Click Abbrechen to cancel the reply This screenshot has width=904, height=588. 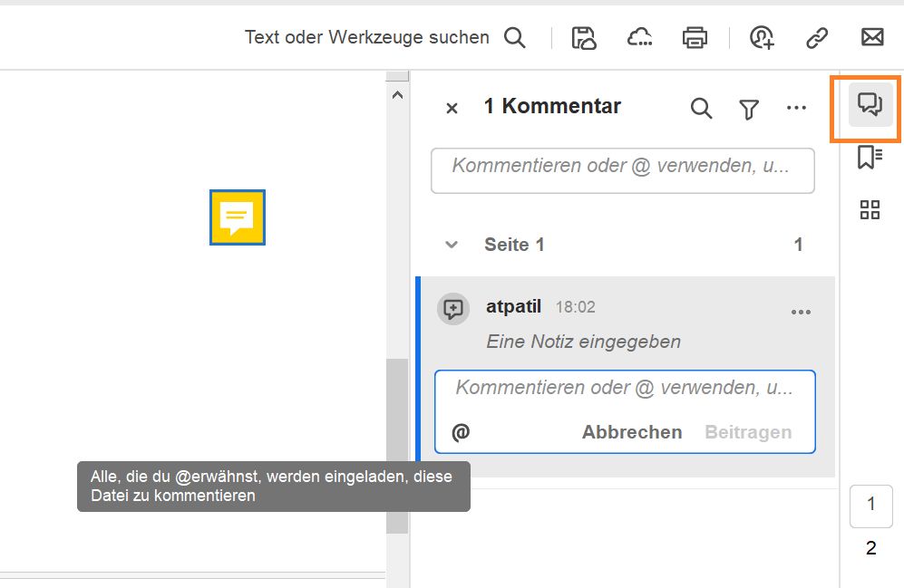tap(631, 432)
